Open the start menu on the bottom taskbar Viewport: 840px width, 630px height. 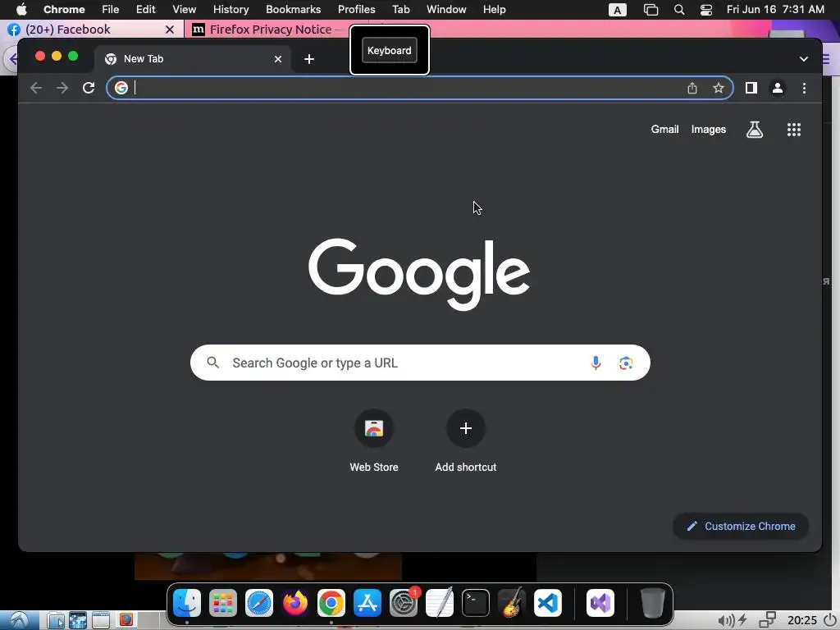tap(20, 620)
